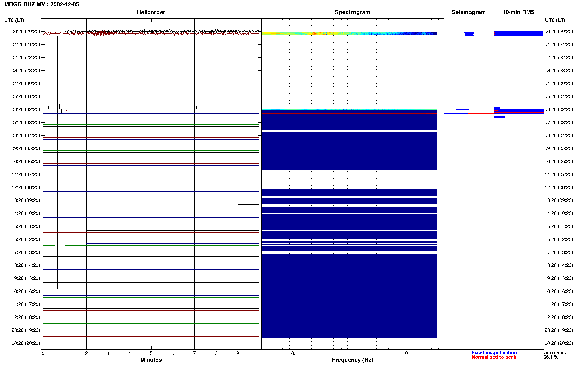Click RMS-side axis label "19:20 (15:20)"
The height and width of the screenshot is (368, 588).
click(x=559, y=278)
